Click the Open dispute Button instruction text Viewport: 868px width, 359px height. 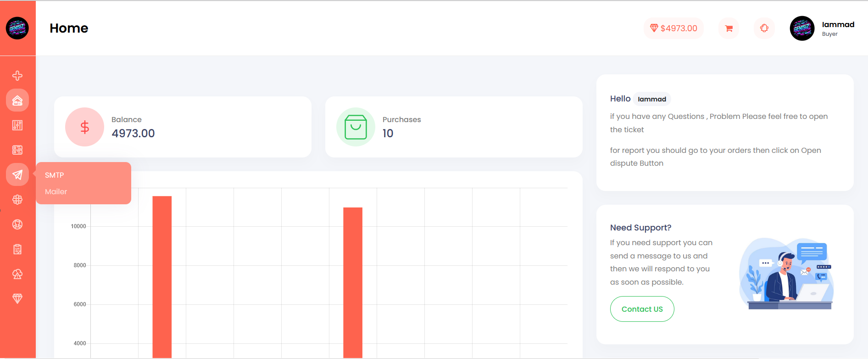716,157
